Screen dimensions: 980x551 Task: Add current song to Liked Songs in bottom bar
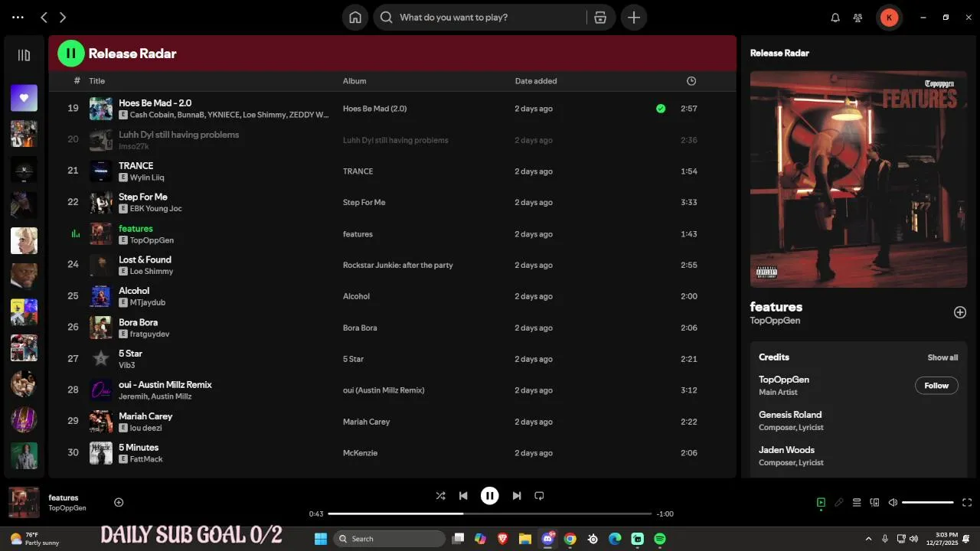pyautogui.click(x=119, y=503)
